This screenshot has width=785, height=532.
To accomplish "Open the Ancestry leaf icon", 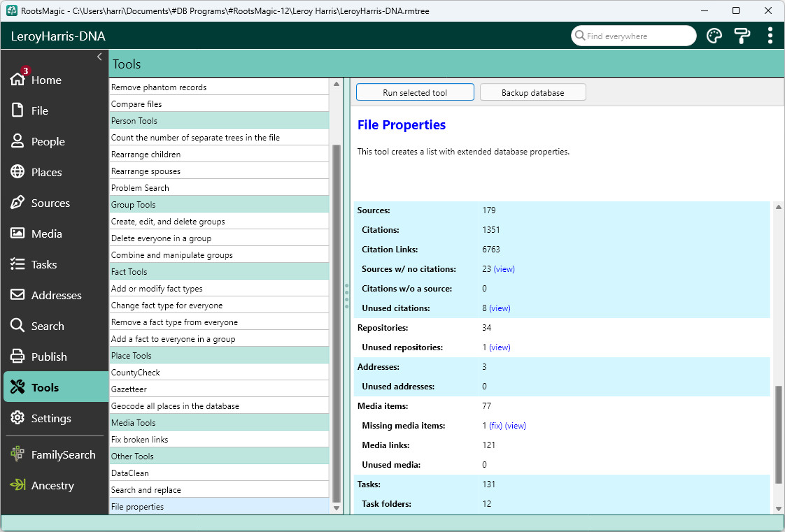I will tap(17, 484).
